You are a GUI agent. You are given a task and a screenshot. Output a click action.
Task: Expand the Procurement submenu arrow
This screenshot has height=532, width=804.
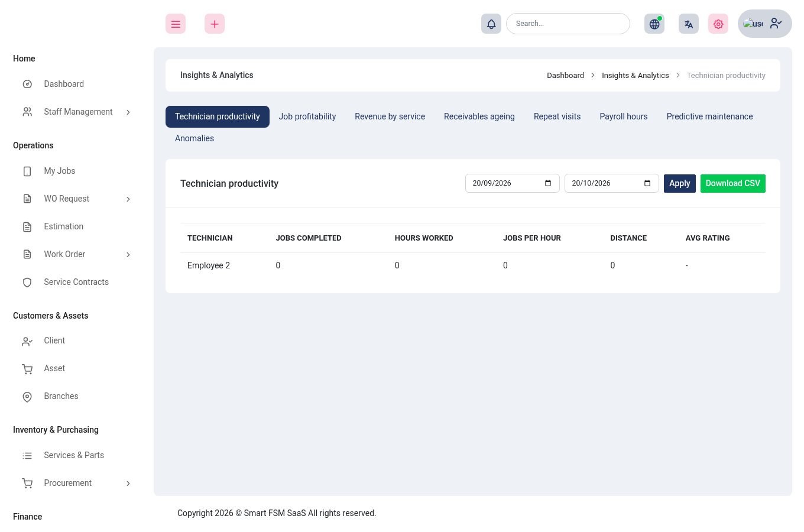[x=128, y=484]
